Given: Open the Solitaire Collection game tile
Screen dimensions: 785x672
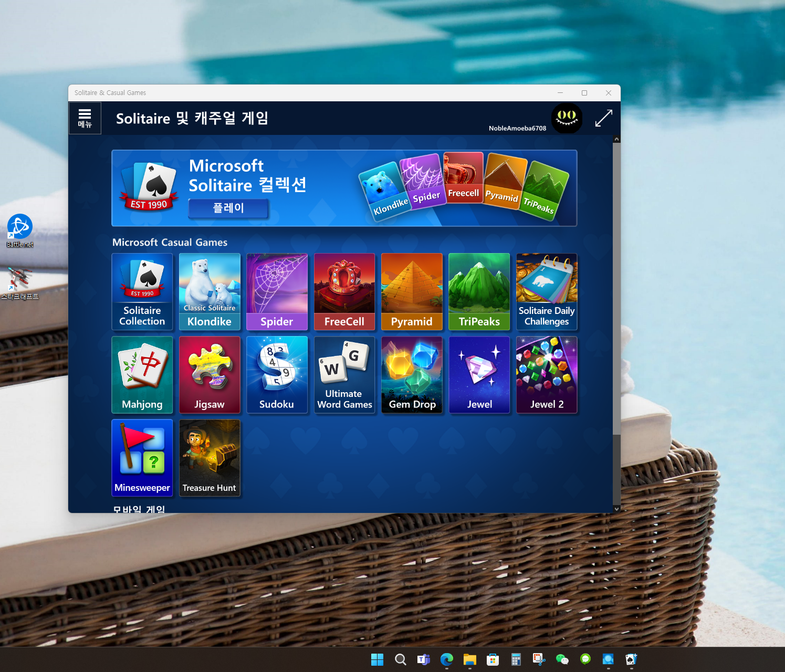Looking at the screenshot, I should 142,292.
